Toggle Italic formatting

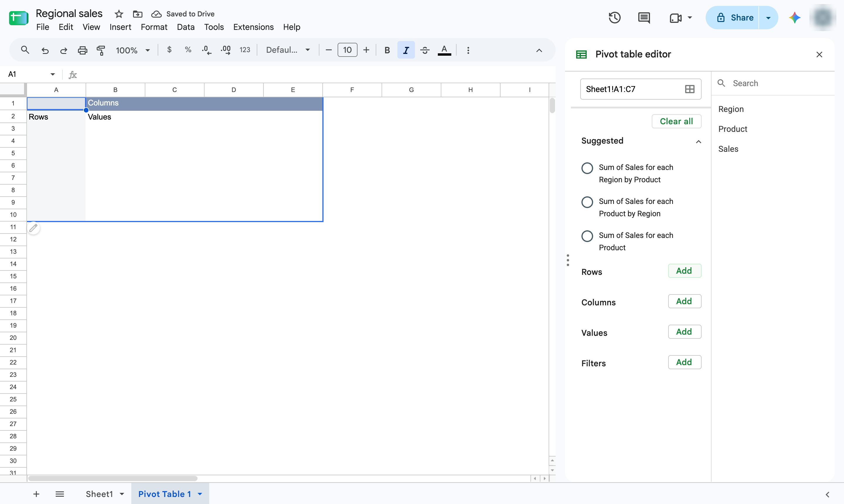(406, 50)
